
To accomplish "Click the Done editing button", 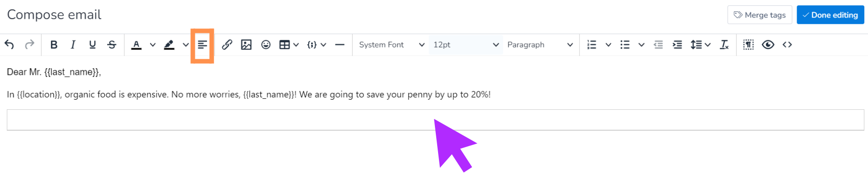I will point(830,15).
